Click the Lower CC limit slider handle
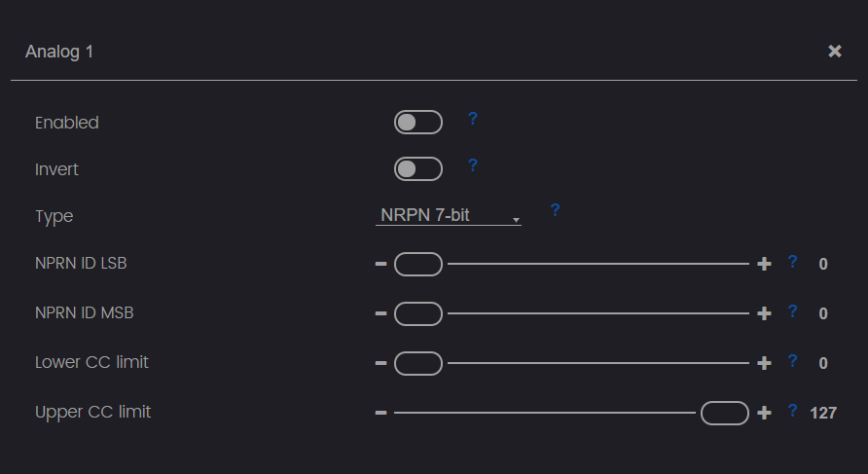 [418, 363]
